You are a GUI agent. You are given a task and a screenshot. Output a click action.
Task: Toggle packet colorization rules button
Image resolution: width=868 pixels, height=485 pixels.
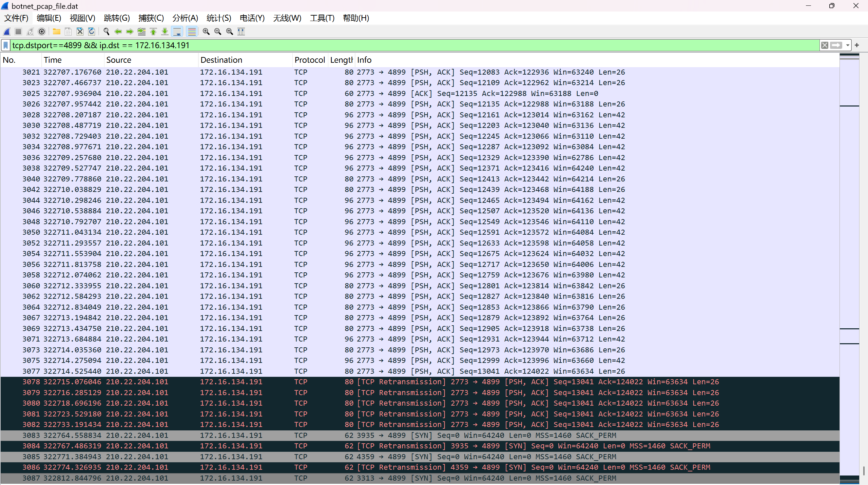coord(192,32)
